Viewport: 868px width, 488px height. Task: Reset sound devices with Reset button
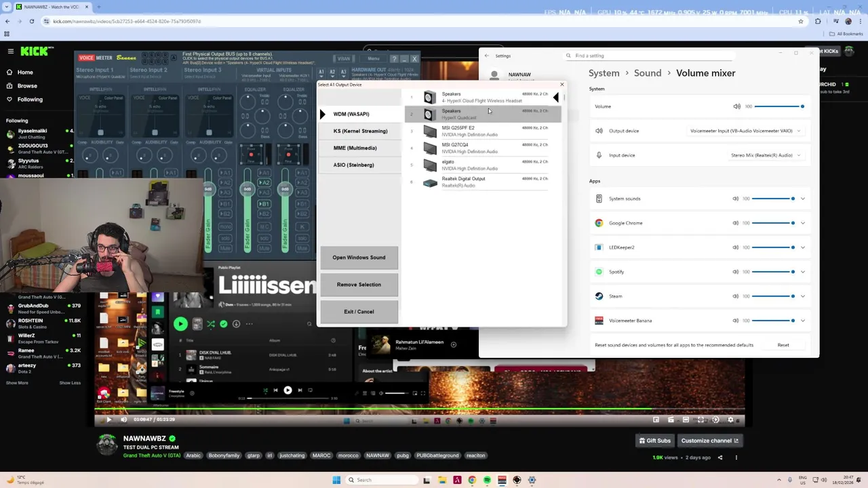pyautogui.click(x=783, y=345)
